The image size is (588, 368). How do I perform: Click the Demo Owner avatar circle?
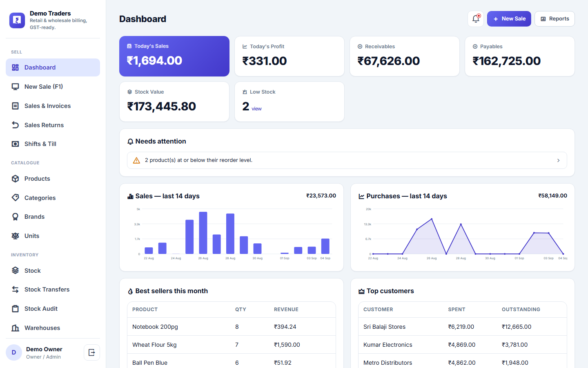(14, 352)
